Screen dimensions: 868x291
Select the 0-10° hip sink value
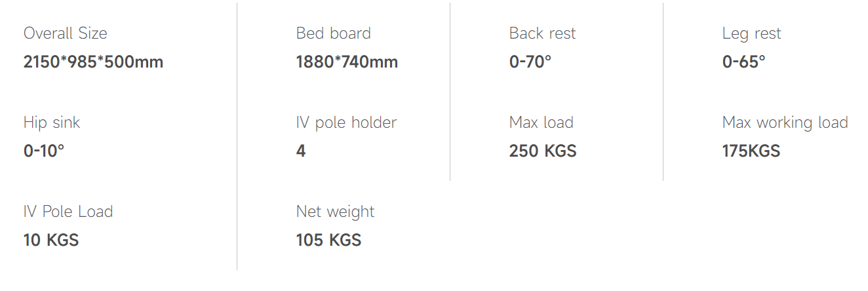click(x=44, y=151)
